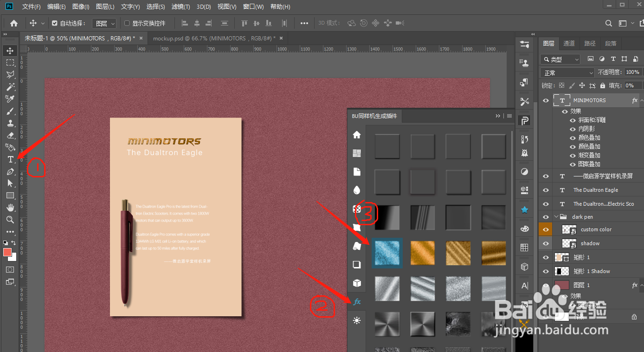Select the Brush tool
The image size is (644, 352).
tap(10, 111)
